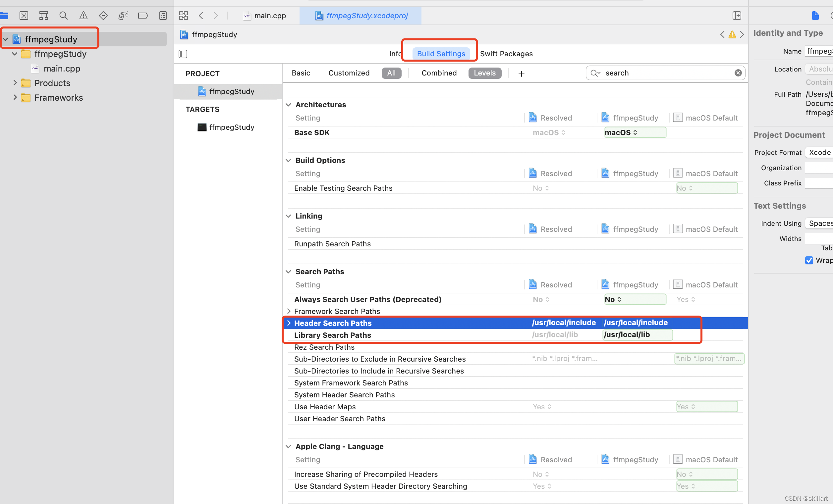
Task: Open the Test navigator diamond icon
Action: click(103, 16)
